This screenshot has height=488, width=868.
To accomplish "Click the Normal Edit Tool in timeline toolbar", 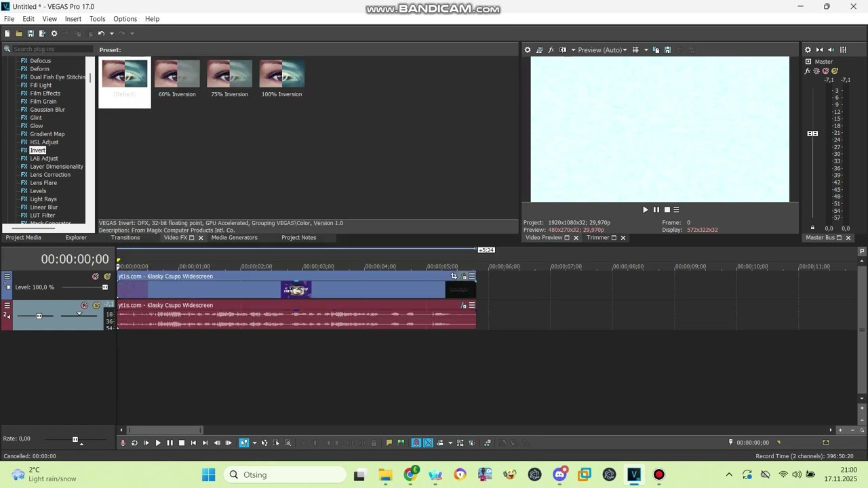I will [x=244, y=443].
